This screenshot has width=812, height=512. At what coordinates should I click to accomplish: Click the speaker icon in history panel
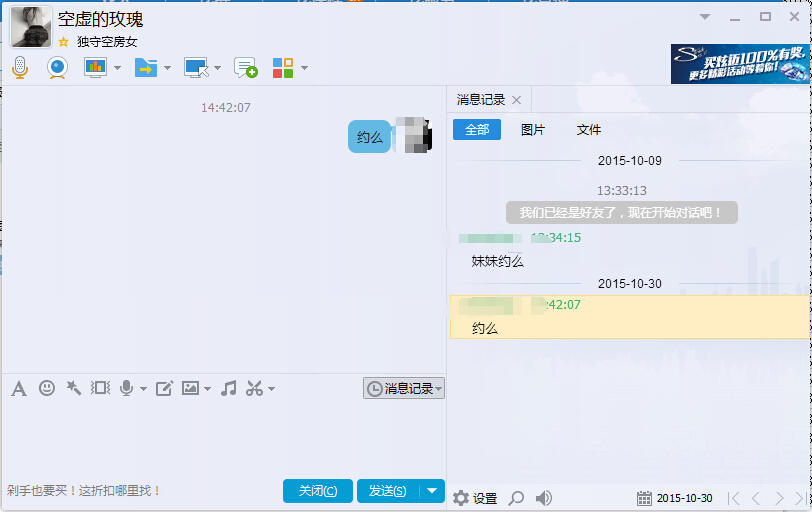coord(544,498)
